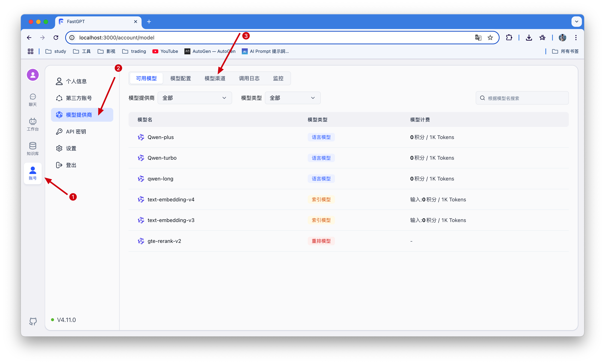
Task: Open the browser profile avatar
Action: tap(562, 38)
